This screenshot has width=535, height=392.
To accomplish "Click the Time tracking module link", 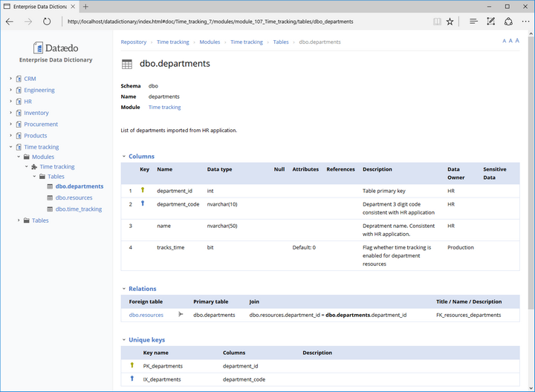I will [x=164, y=108].
